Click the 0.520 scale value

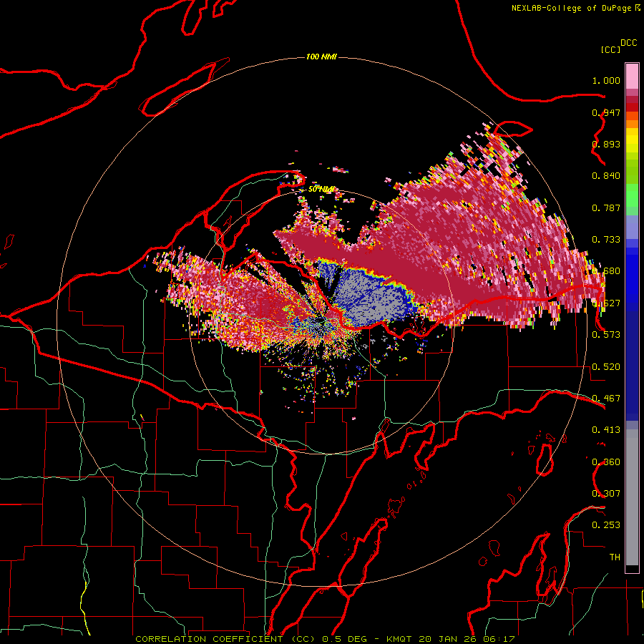pyautogui.click(x=606, y=367)
